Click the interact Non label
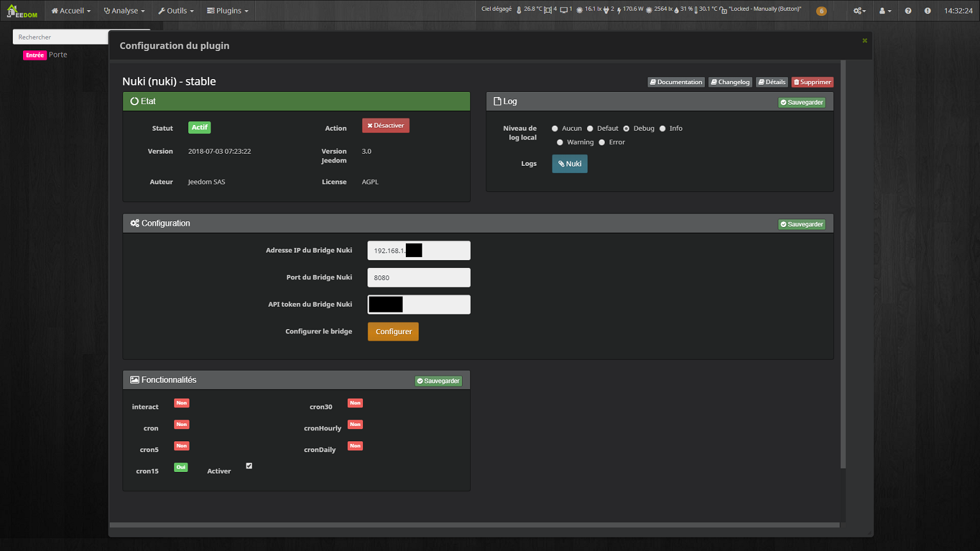The height and width of the screenshot is (551, 980). 182,403
